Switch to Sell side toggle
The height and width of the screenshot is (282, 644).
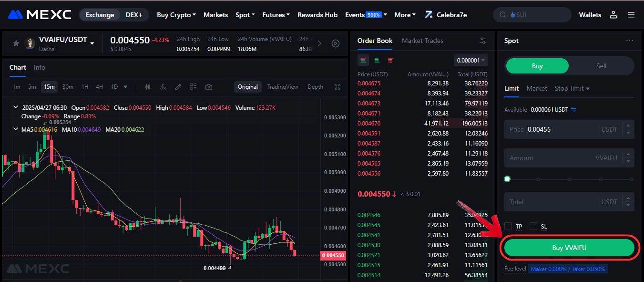601,66
